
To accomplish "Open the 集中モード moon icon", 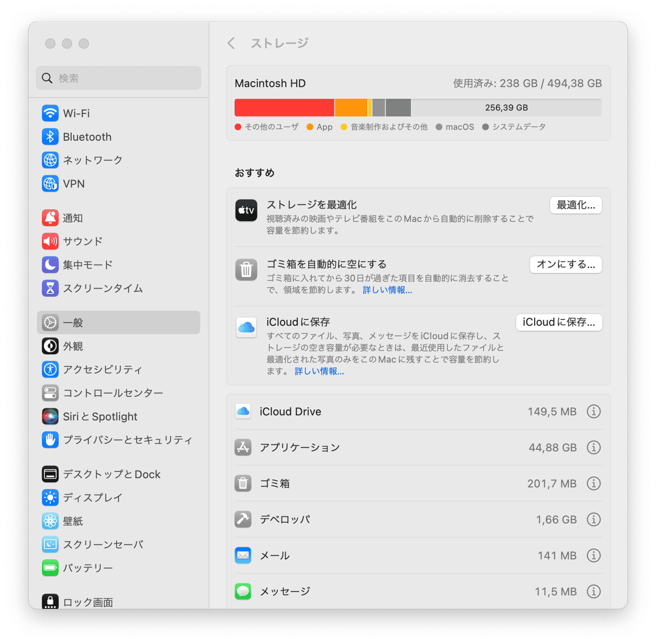I will [x=50, y=265].
